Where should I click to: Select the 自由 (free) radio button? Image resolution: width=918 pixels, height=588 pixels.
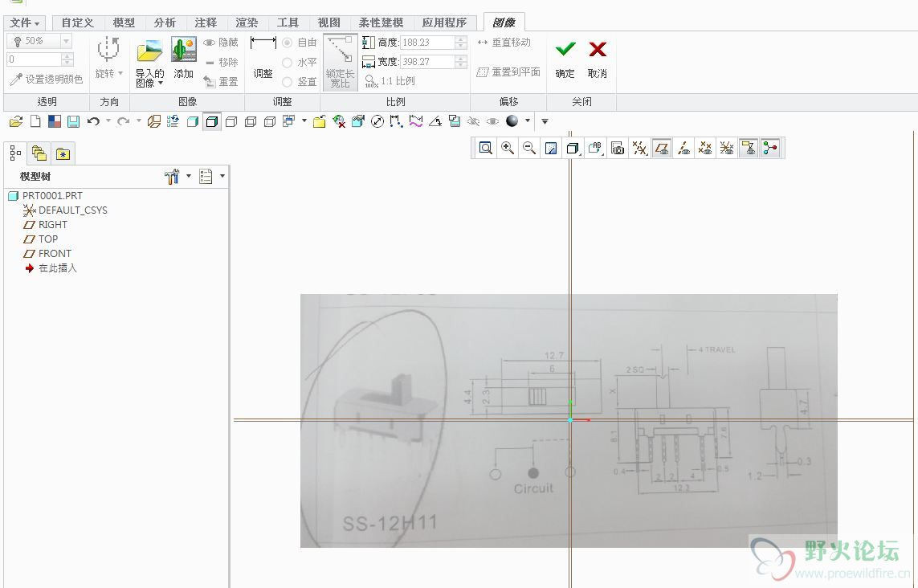(288, 43)
